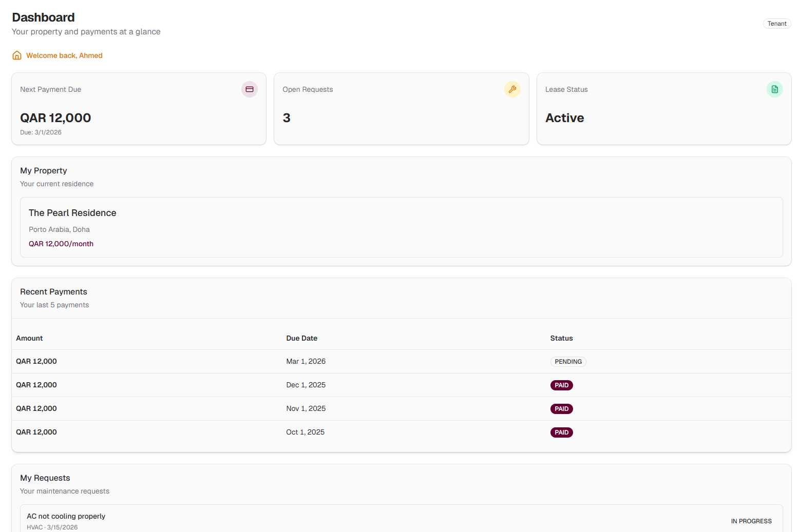
Task: Select the Welcome back, Ahmed link
Action: pyautogui.click(x=65, y=55)
